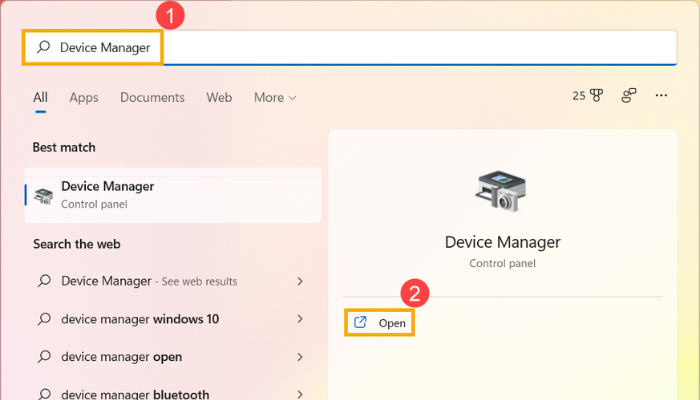Switch to the Apps tab

(x=84, y=97)
